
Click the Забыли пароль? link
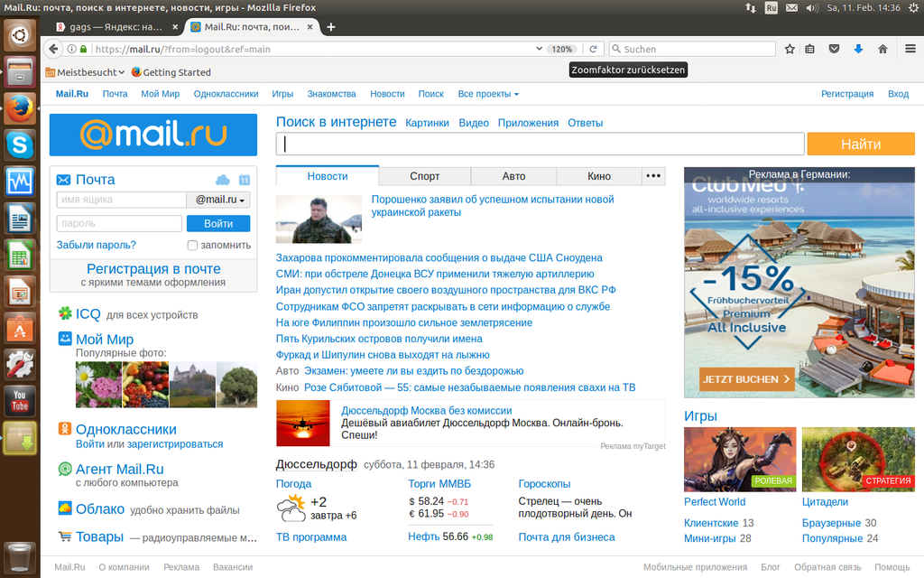[96, 245]
